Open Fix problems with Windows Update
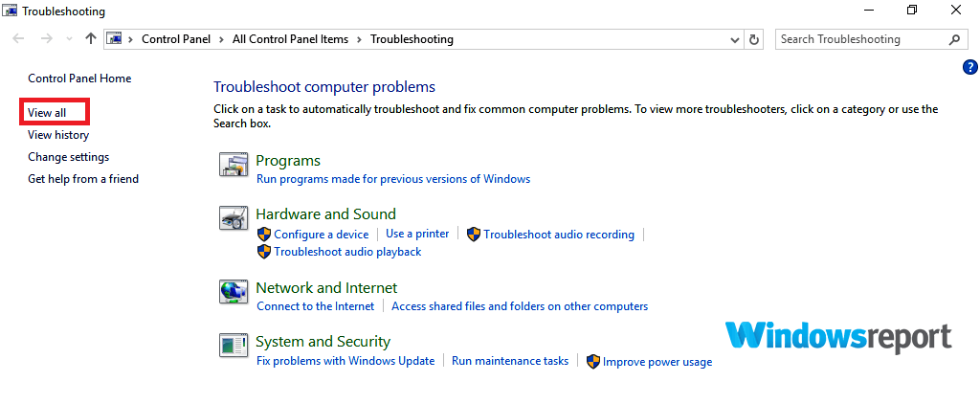The image size is (980, 404). pos(345,361)
